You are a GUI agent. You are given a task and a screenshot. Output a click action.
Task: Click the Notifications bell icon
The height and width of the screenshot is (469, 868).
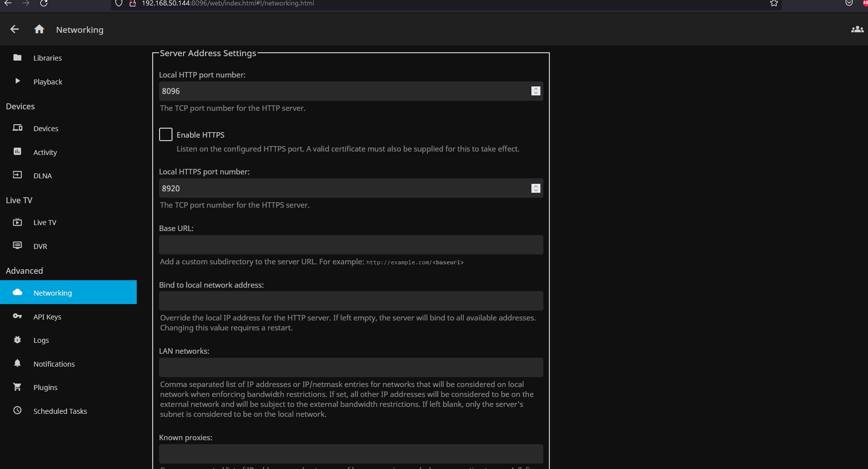pos(17,363)
